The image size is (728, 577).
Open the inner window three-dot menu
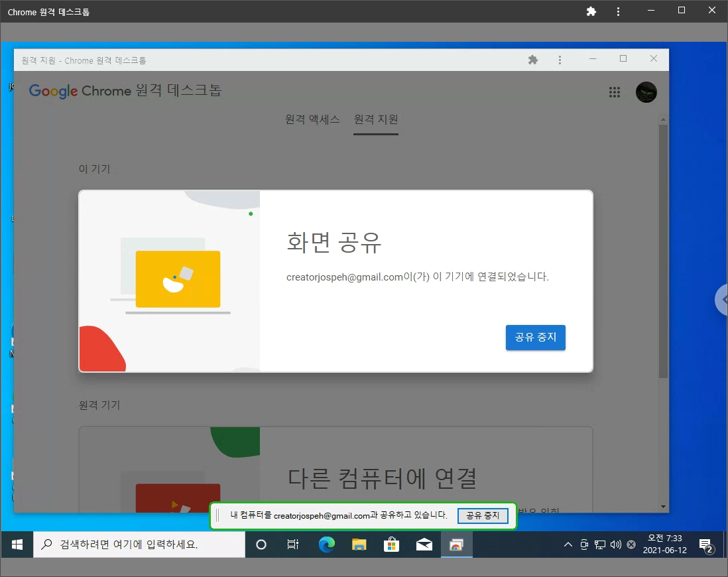560,60
